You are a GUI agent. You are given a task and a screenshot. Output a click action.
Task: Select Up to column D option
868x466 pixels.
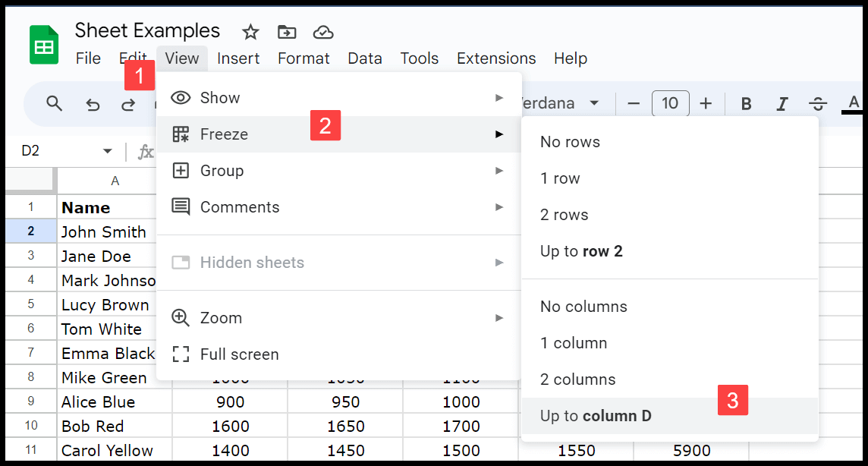670,416
